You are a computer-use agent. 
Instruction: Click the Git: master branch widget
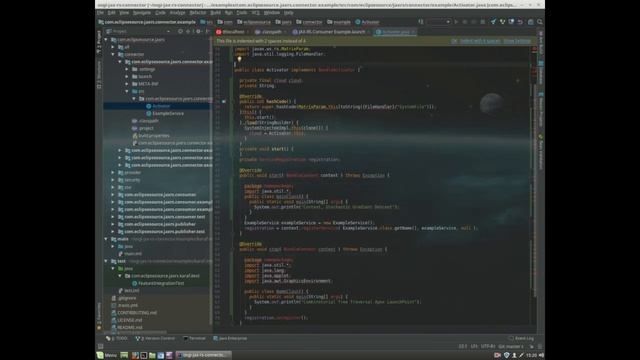511,347
